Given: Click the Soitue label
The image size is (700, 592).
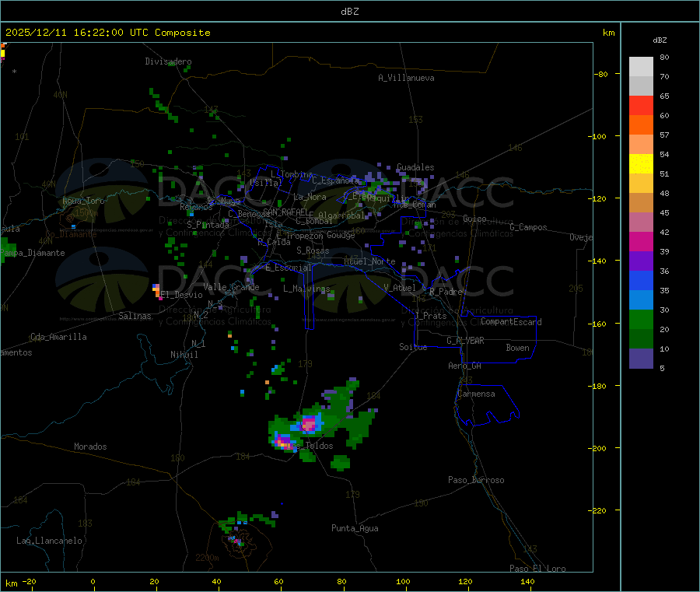Looking at the screenshot, I should (x=413, y=347).
